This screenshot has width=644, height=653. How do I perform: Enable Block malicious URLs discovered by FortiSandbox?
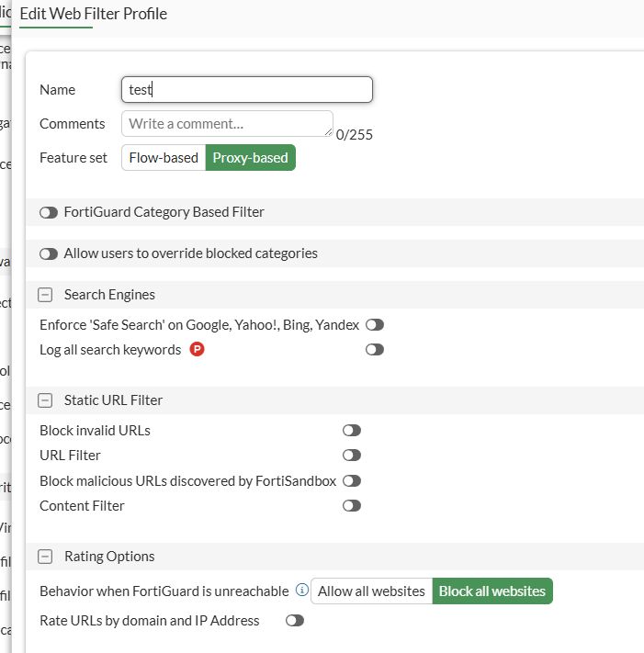(351, 480)
